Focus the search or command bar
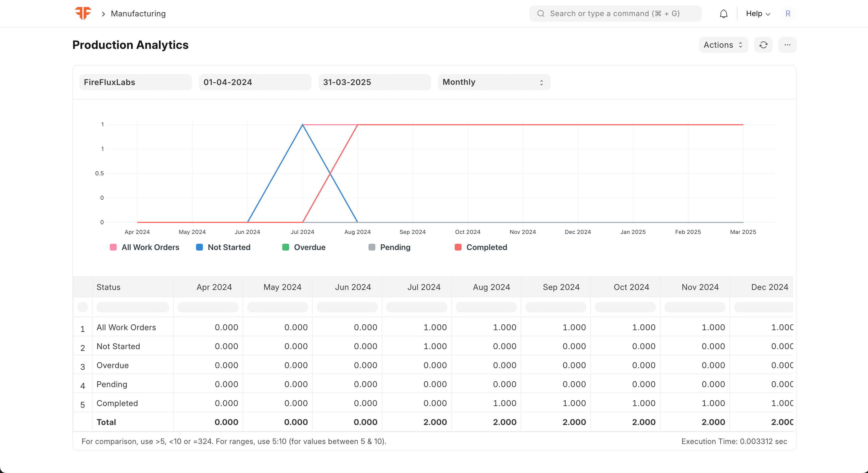This screenshot has height=473, width=868. click(615, 14)
